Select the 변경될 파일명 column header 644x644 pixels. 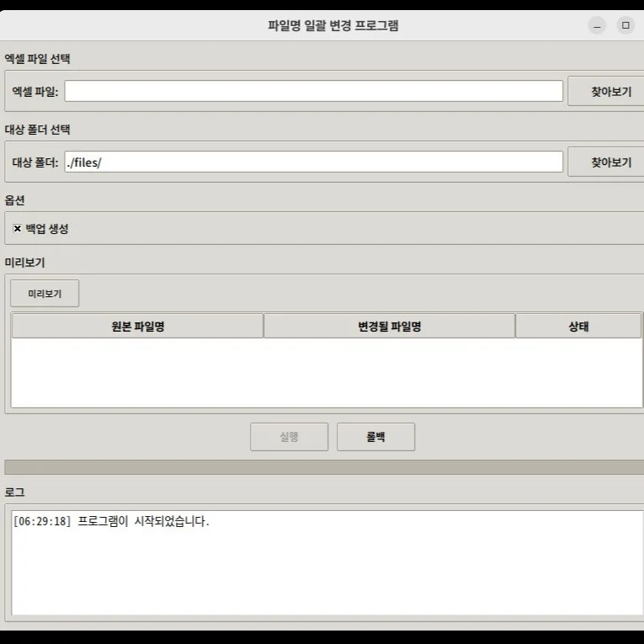[x=390, y=326]
